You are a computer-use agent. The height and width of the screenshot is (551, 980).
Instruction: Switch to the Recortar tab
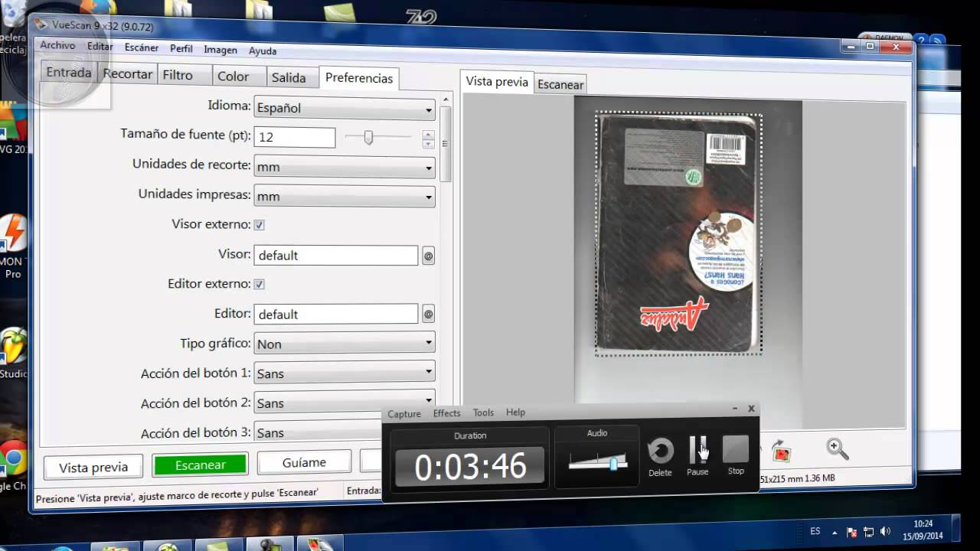point(128,74)
